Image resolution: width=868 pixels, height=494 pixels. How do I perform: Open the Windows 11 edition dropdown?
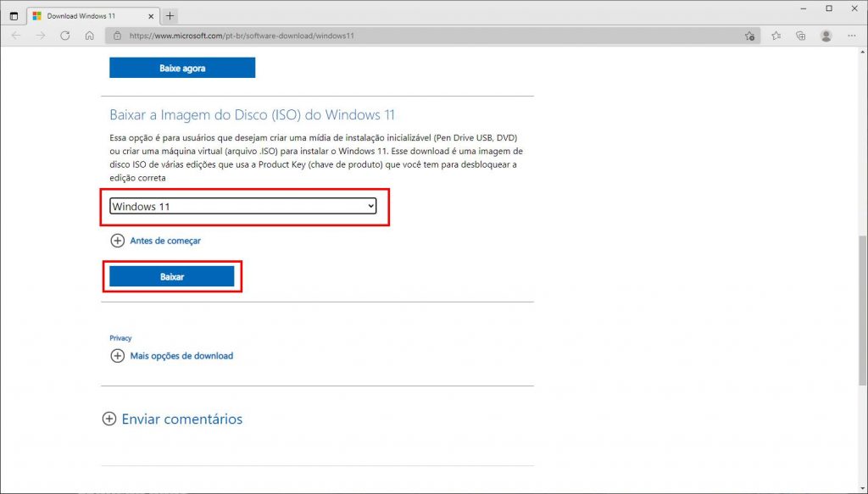coord(243,207)
